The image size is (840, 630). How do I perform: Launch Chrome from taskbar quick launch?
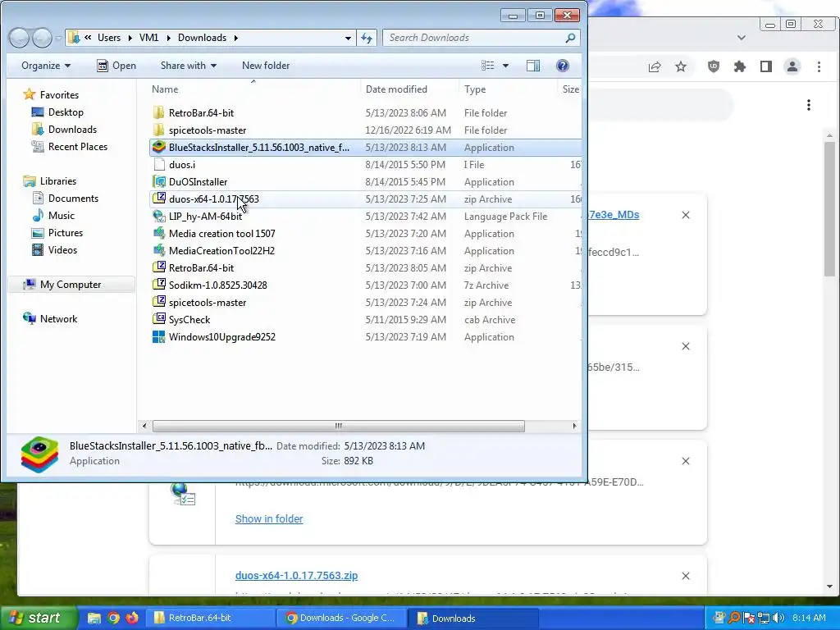click(113, 618)
